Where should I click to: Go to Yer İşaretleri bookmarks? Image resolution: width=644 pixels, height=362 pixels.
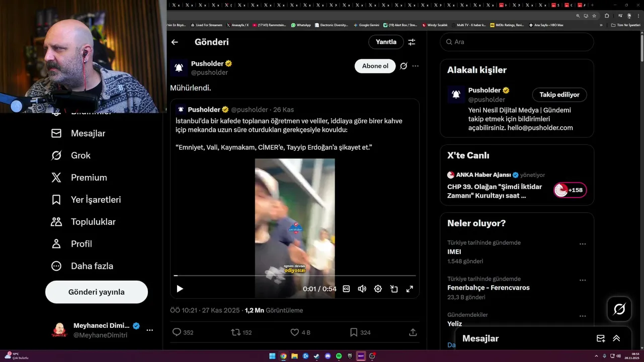pyautogui.click(x=86, y=200)
